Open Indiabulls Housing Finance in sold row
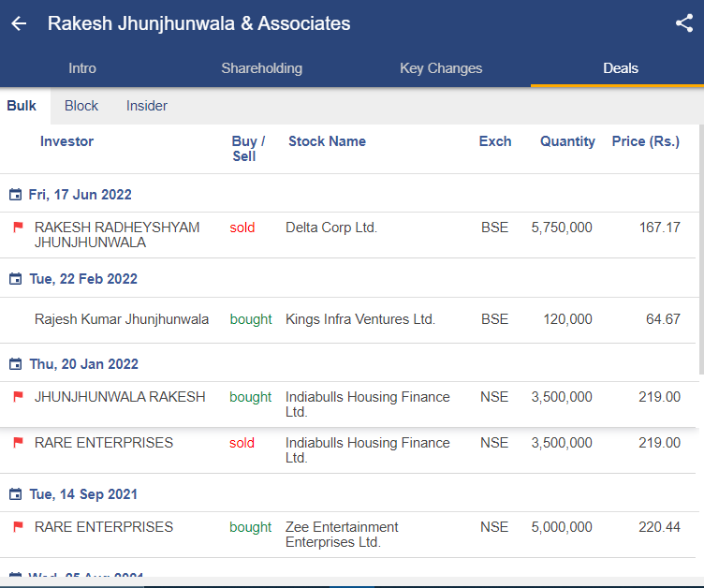 pos(368,450)
